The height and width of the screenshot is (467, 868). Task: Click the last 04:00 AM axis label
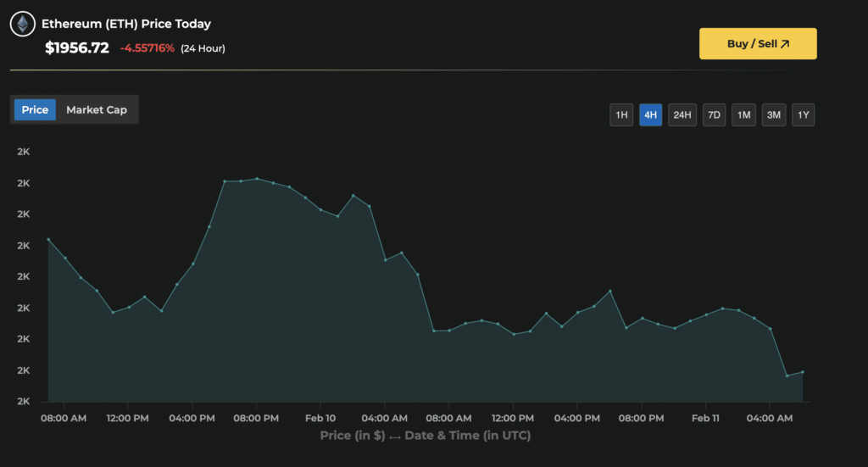tap(770, 419)
